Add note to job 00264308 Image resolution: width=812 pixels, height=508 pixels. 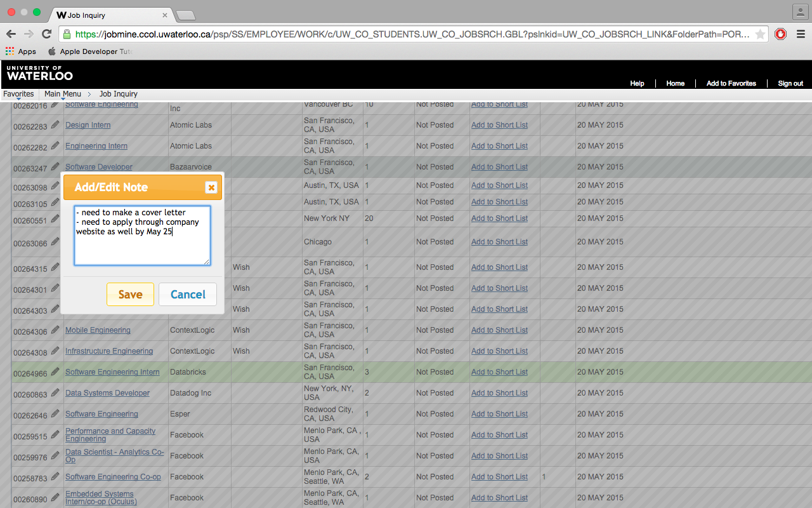[x=56, y=351]
